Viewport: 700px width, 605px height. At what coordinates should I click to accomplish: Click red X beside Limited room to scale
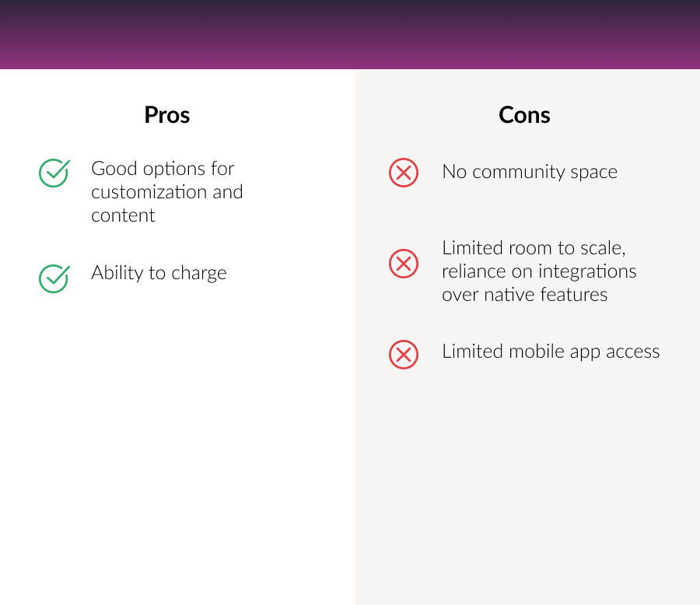pyautogui.click(x=403, y=264)
